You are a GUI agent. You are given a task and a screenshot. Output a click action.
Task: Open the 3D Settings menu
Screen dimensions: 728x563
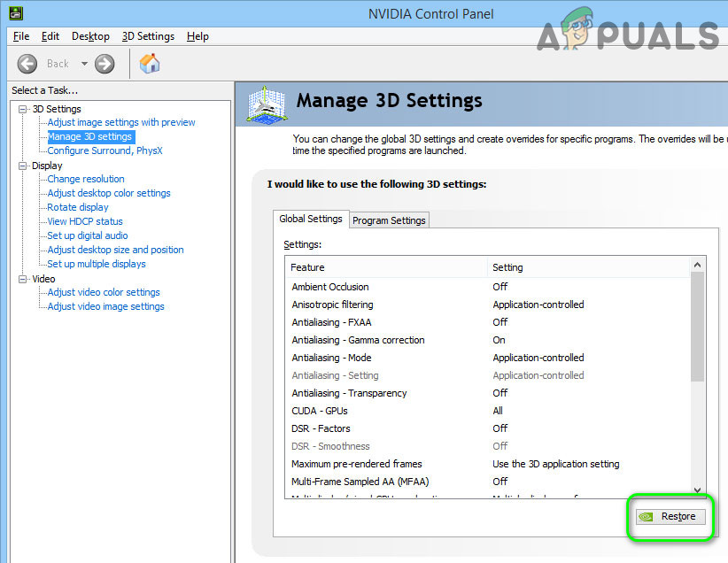tap(148, 36)
